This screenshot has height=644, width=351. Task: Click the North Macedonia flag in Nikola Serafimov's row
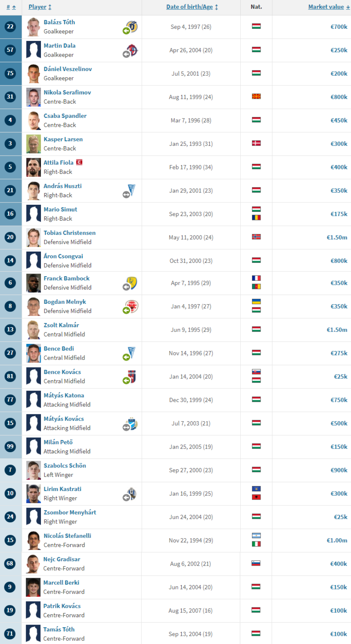pos(256,96)
